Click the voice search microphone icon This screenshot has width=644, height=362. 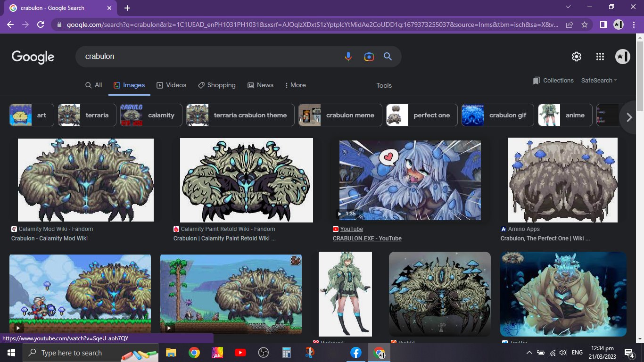point(348,57)
